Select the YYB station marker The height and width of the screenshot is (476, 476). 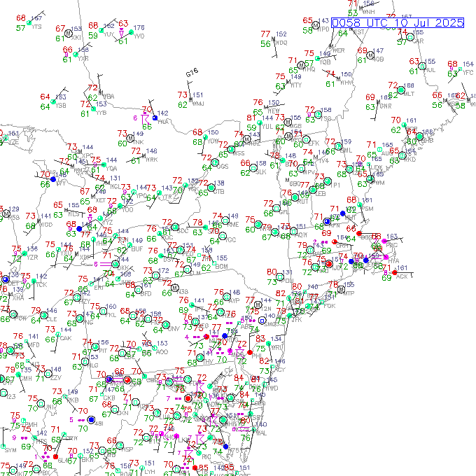point(94,109)
